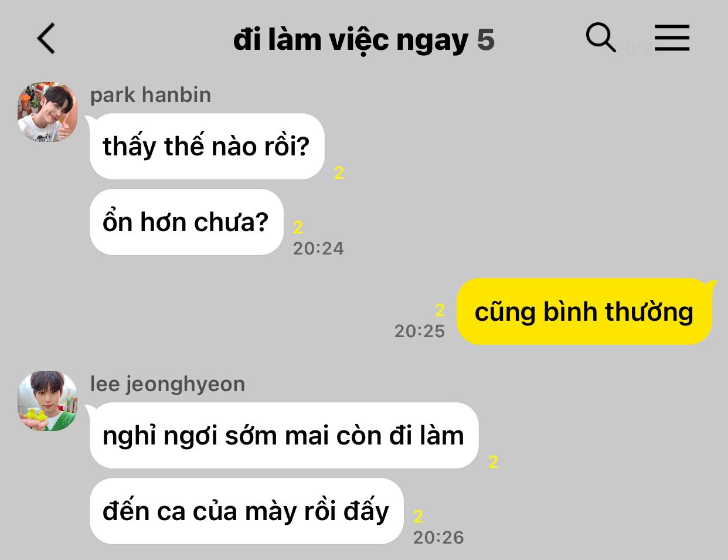728x560 pixels.
Task: Go back using the left chevron arrow
Action: 46,39
